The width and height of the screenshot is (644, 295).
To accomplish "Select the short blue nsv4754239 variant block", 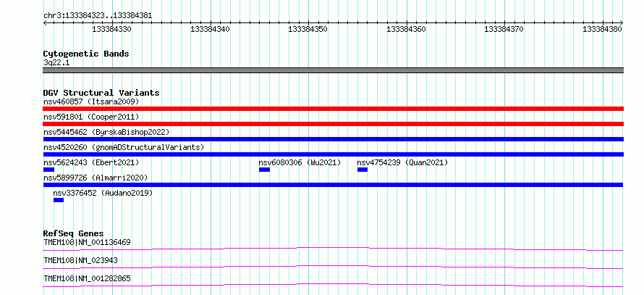I will (363, 170).
